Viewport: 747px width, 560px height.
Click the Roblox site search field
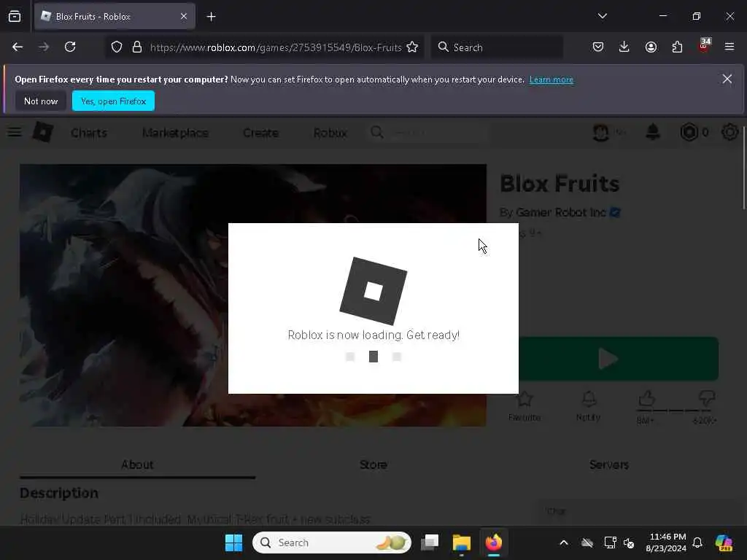[429, 133]
